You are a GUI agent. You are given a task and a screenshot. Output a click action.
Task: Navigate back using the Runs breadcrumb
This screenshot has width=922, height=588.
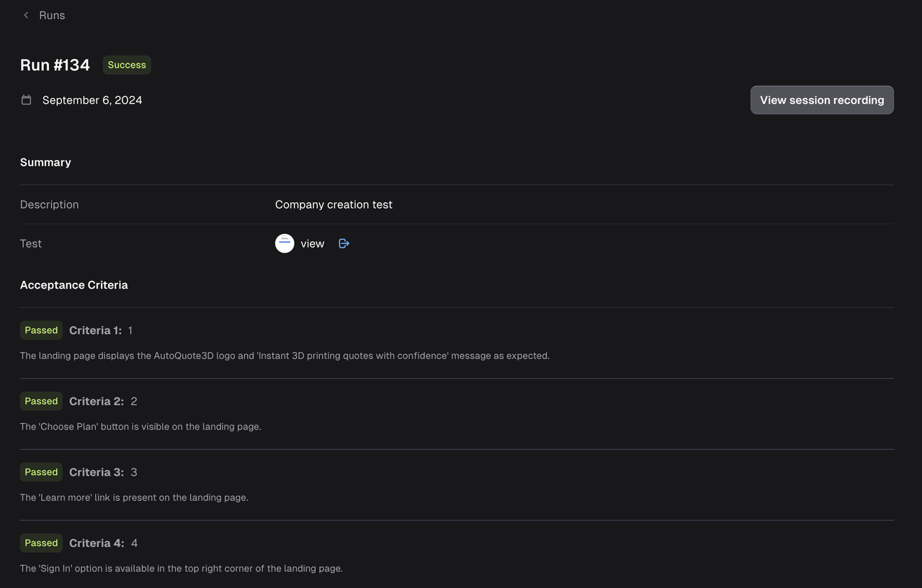click(x=51, y=14)
